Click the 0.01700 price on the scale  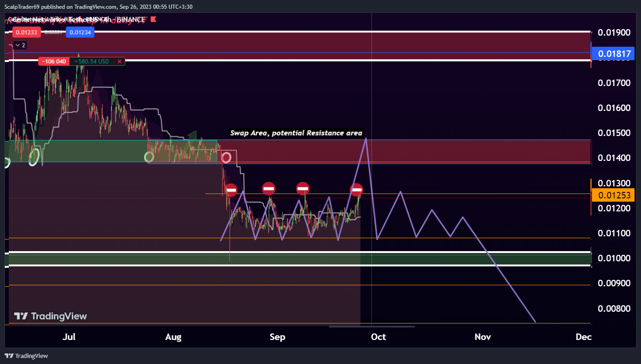[x=614, y=83]
